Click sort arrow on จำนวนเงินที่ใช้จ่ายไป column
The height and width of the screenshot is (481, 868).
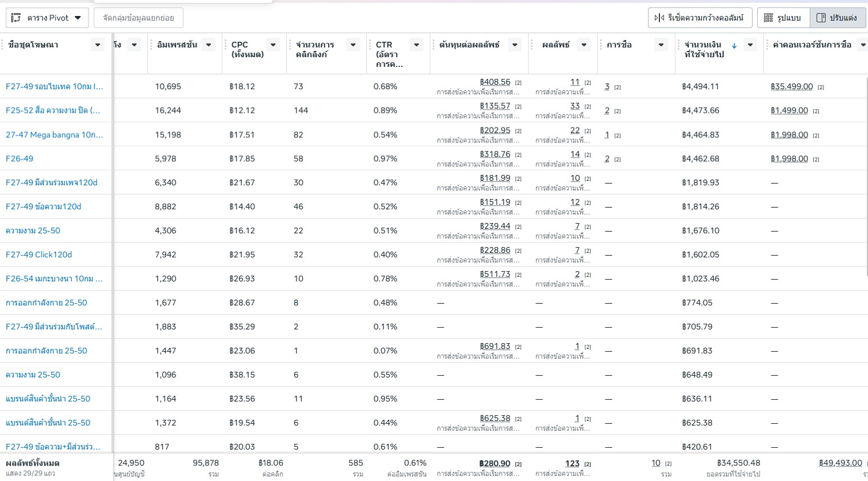[734, 46]
